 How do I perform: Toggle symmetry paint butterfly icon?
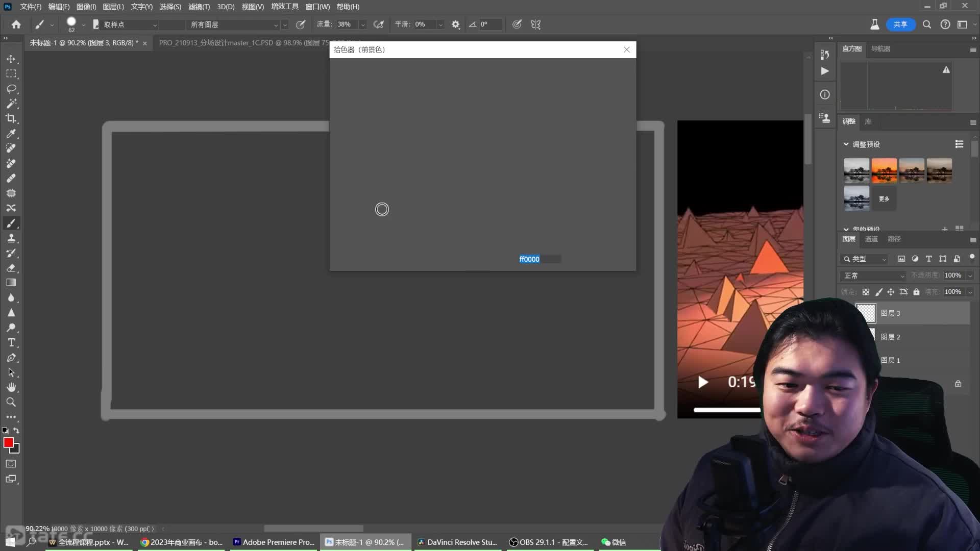coord(535,24)
